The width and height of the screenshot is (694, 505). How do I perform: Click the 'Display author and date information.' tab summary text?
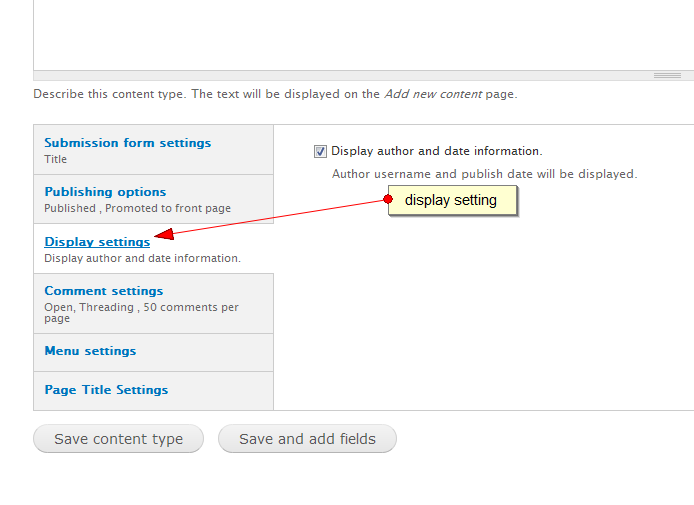143,258
